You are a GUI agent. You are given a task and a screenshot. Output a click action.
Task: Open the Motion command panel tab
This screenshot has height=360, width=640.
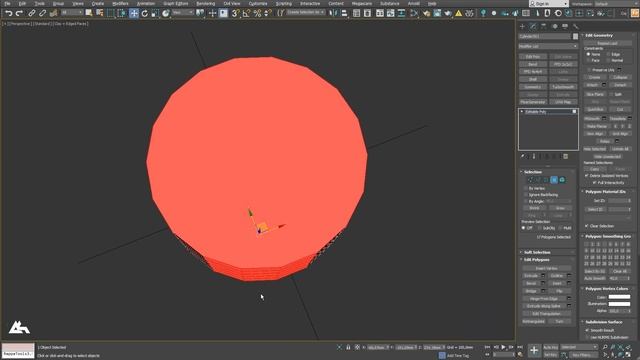click(554, 26)
